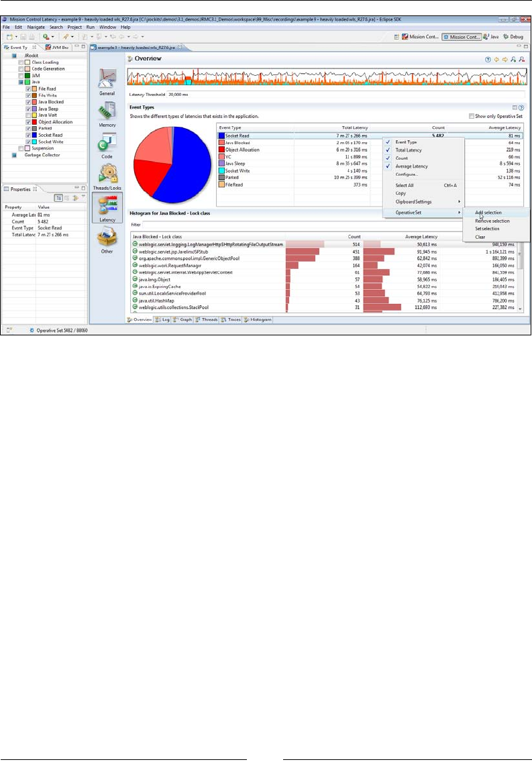532x766 pixels.
Task: Click the Operative Set status bar icon
Action: tap(32, 331)
